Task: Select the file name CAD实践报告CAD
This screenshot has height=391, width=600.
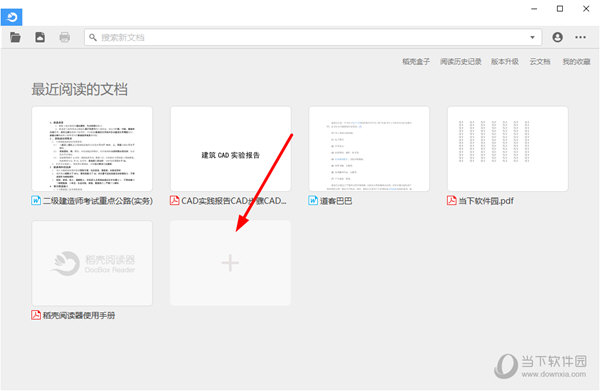Action: pos(234,201)
